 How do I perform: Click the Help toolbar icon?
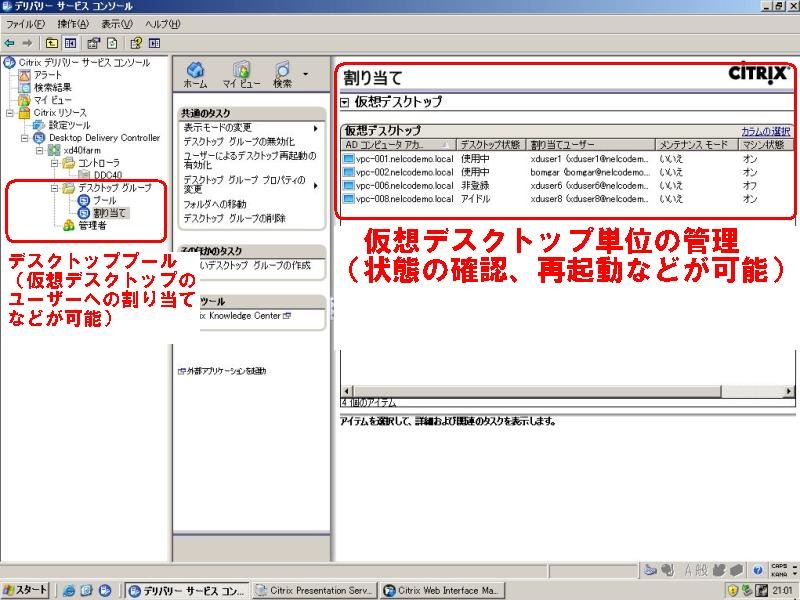coord(136,43)
